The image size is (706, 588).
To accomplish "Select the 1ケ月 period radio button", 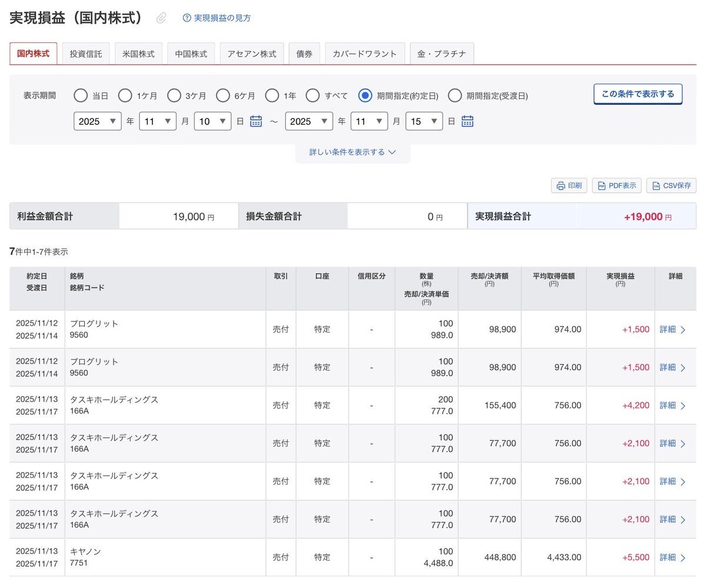I will click(x=125, y=95).
